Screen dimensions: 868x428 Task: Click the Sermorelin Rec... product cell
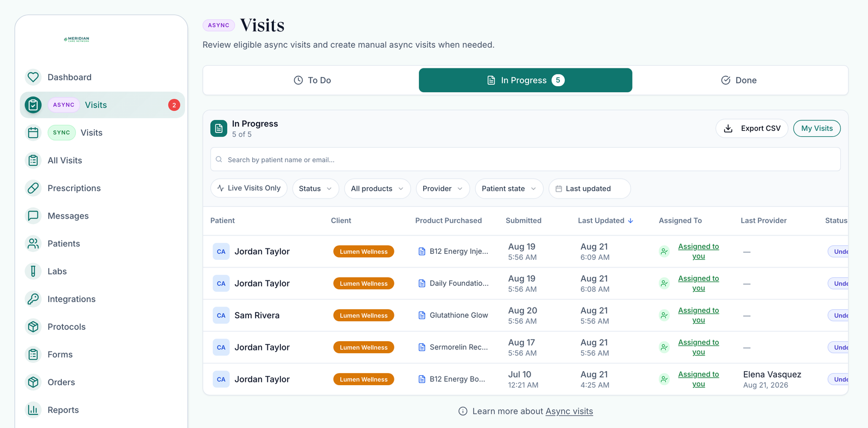pyautogui.click(x=454, y=347)
